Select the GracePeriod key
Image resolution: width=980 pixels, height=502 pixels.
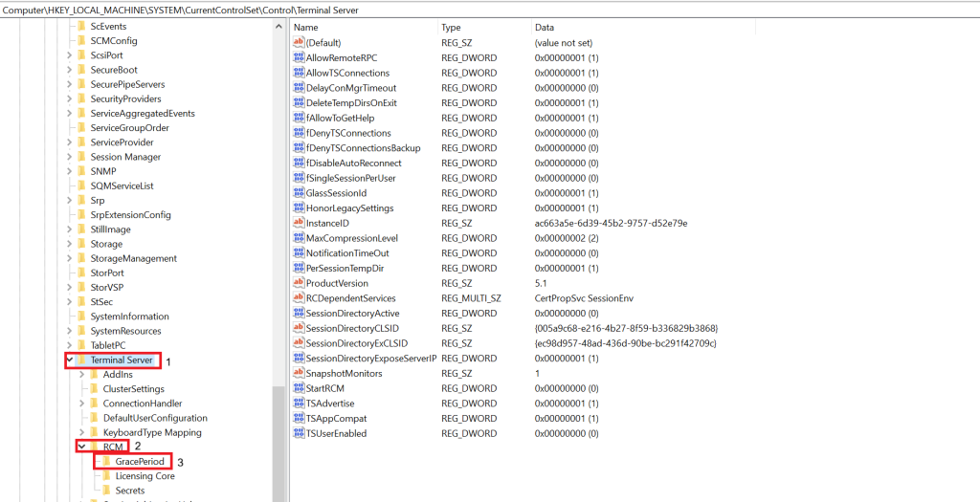(140, 462)
